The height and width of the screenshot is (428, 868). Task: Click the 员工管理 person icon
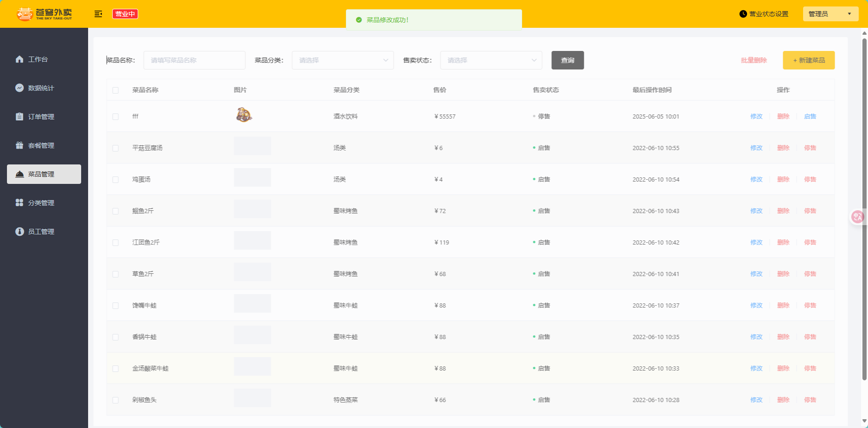click(x=19, y=232)
